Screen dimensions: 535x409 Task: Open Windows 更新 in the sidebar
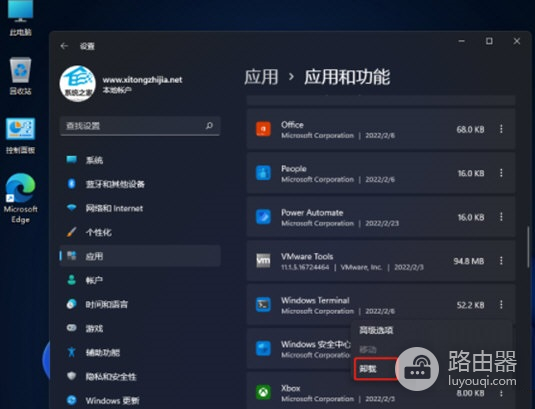coord(140,400)
